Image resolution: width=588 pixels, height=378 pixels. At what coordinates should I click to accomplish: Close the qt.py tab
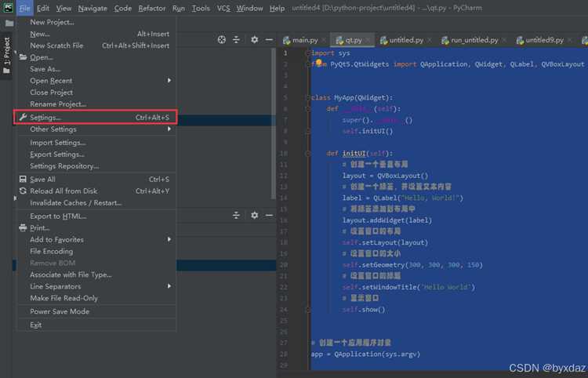pyautogui.click(x=368, y=40)
